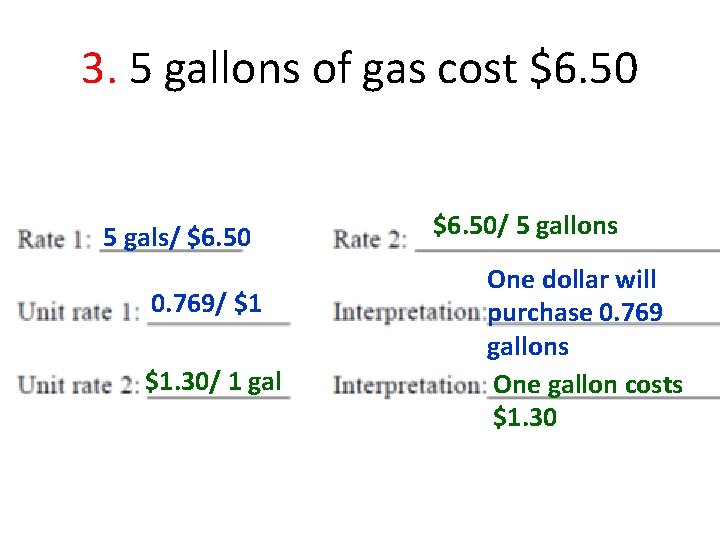Viewport: 720px width, 540px height.
Task: Click the Interpretation label beside Unit rate 1
Action: pyautogui.click(x=408, y=311)
